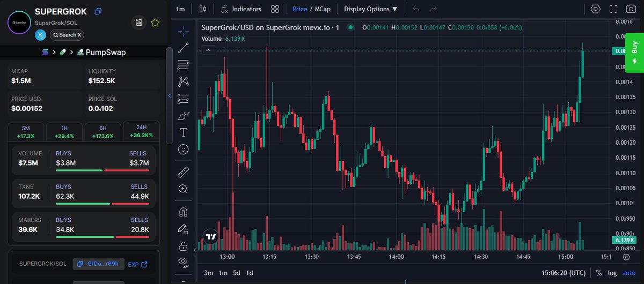
Task: Take a chart snapshot with camera
Action: pyautogui.click(x=631, y=9)
